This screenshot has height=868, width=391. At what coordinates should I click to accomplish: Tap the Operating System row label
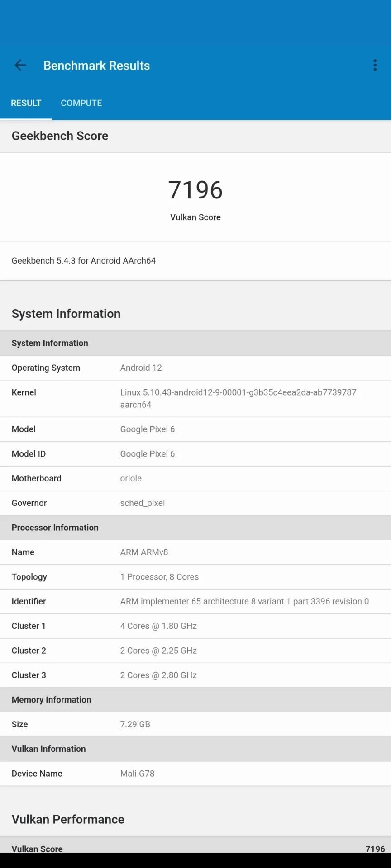coord(46,368)
